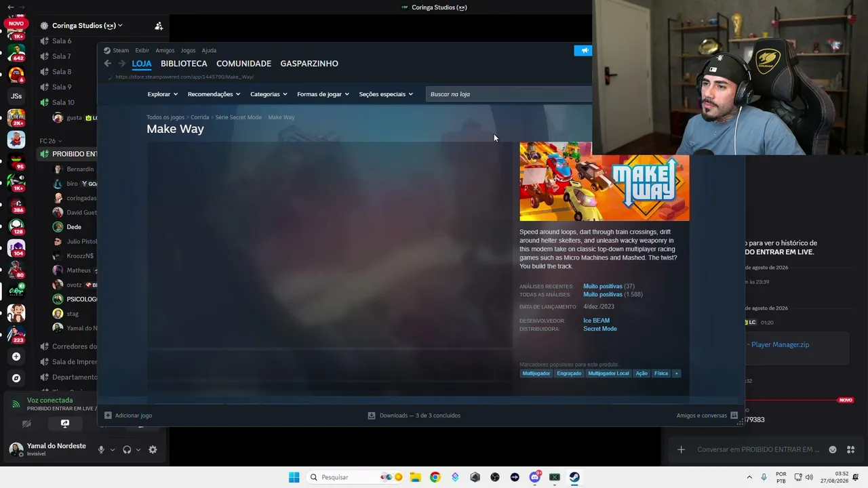Open Steam announcements megaphone button
Screen dimensions: 868x488
[x=583, y=51]
